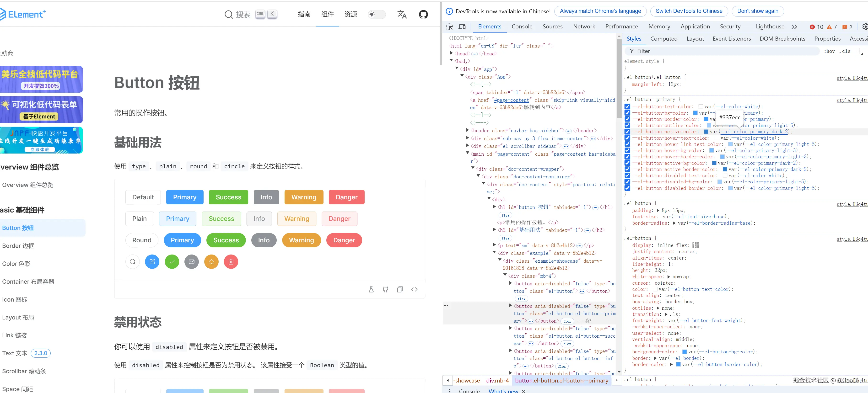Show more DevTools tabs chevron
Screen dimensions: 868x393
click(x=794, y=27)
